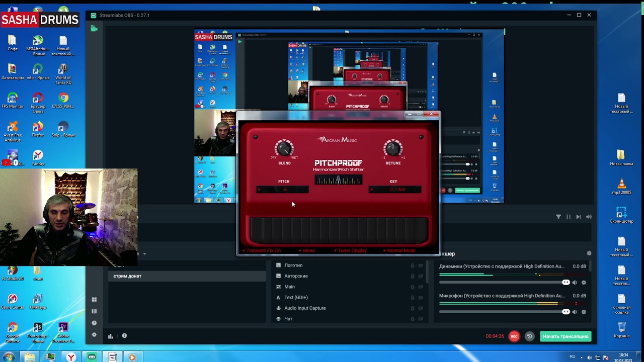
Task: Open the Transient Fix On dropdown
Action: (x=262, y=250)
